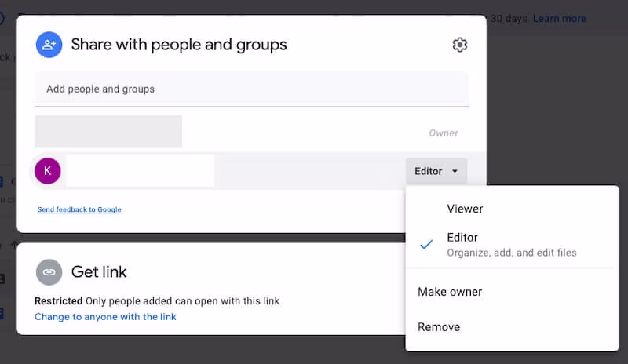Follow the Learn more link
The width and height of the screenshot is (628, 364).
[x=559, y=18]
